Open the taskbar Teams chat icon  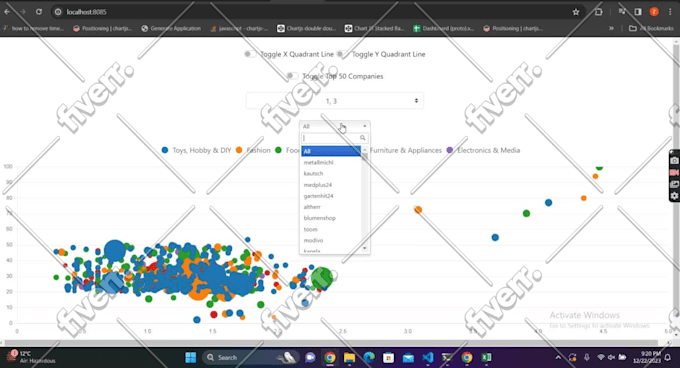click(x=310, y=358)
